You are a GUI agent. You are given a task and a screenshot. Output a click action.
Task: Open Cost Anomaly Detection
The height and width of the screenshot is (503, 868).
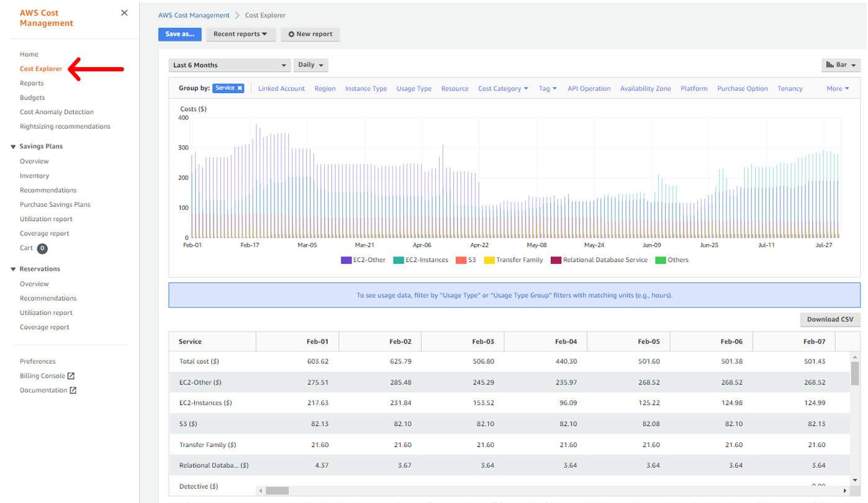coord(57,112)
